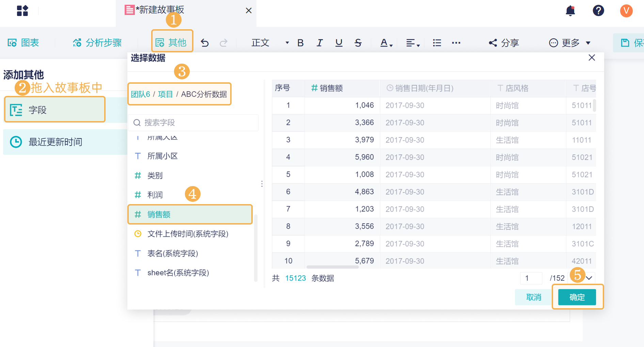Screen dimensions: 644x347
Task: Click the 搜索字段 search box
Action: tap(193, 122)
